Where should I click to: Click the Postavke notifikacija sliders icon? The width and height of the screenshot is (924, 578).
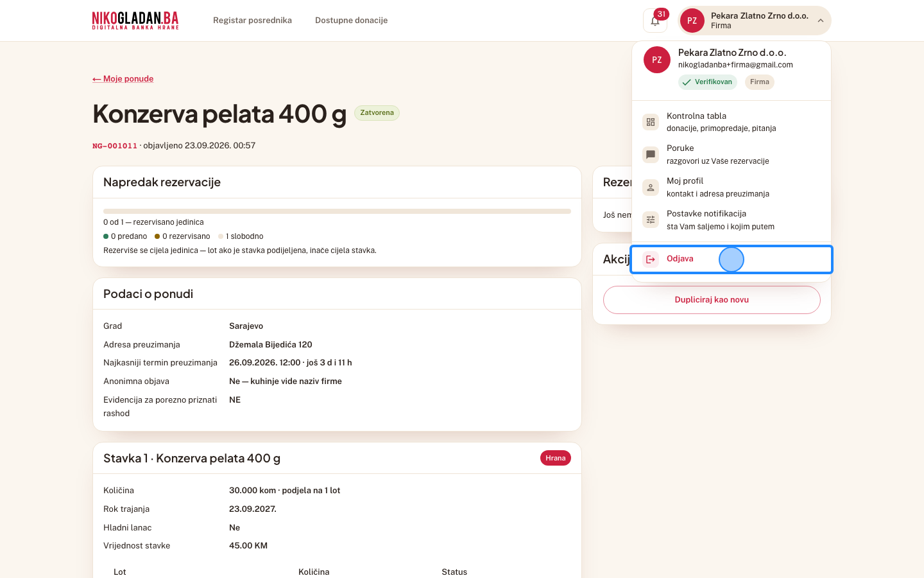[651, 220]
